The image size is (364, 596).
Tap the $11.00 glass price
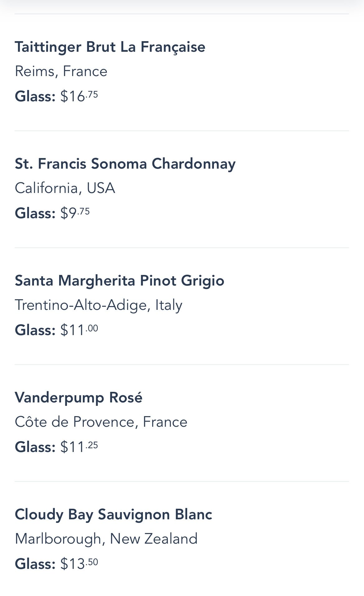[79, 330]
